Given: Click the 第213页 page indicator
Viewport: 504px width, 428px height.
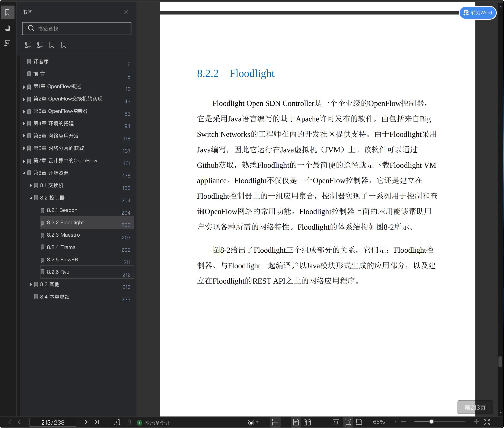Looking at the screenshot, I should coord(475,407).
